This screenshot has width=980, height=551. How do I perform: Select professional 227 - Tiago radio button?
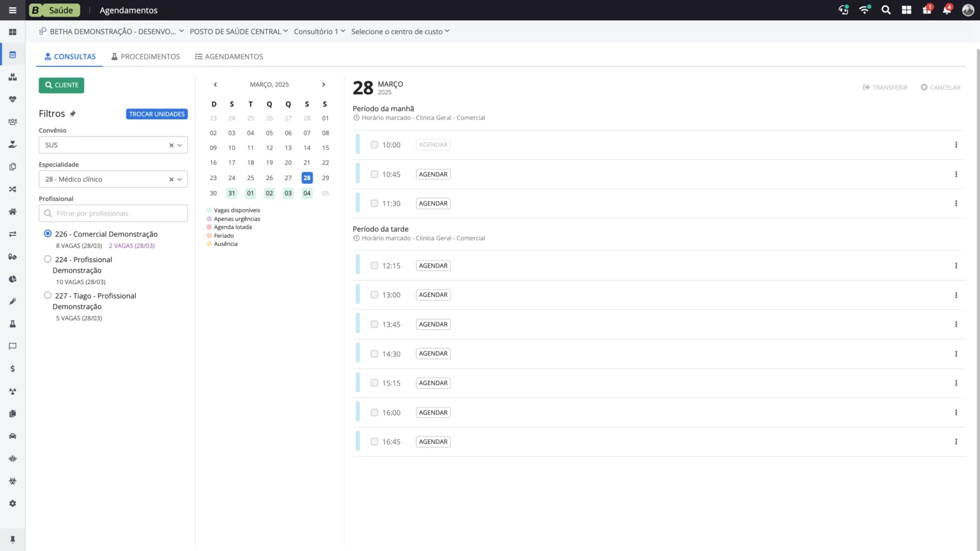click(x=48, y=295)
